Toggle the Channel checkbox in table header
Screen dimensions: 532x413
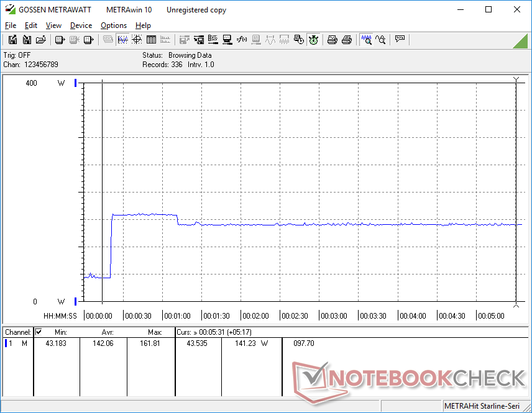click(x=39, y=332)
